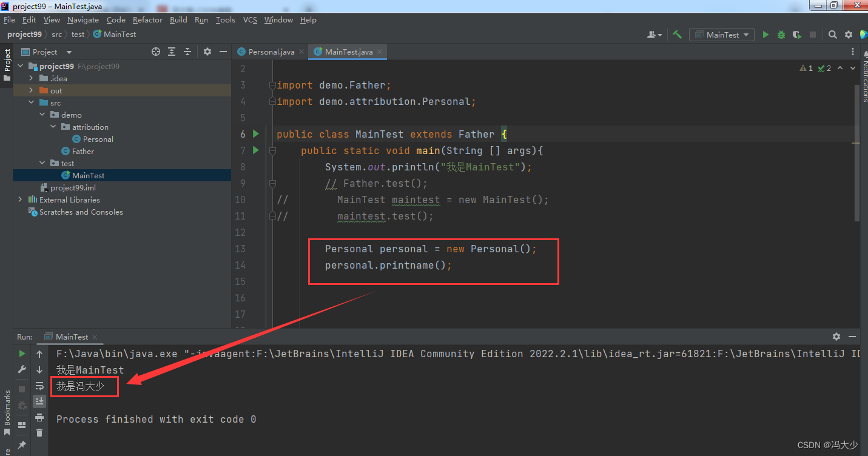Select Personal class in project tree
Screen dimensions: 868x456
[93, 139]
